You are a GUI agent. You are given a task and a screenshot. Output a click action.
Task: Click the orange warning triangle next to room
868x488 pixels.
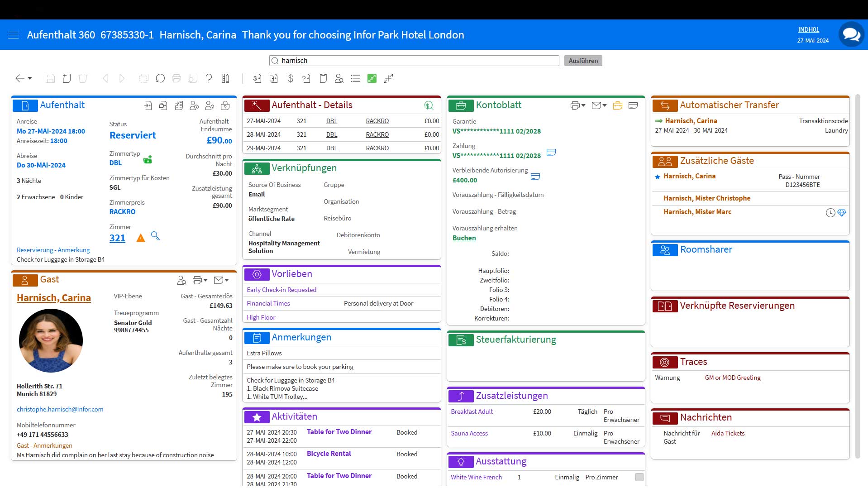141,238
